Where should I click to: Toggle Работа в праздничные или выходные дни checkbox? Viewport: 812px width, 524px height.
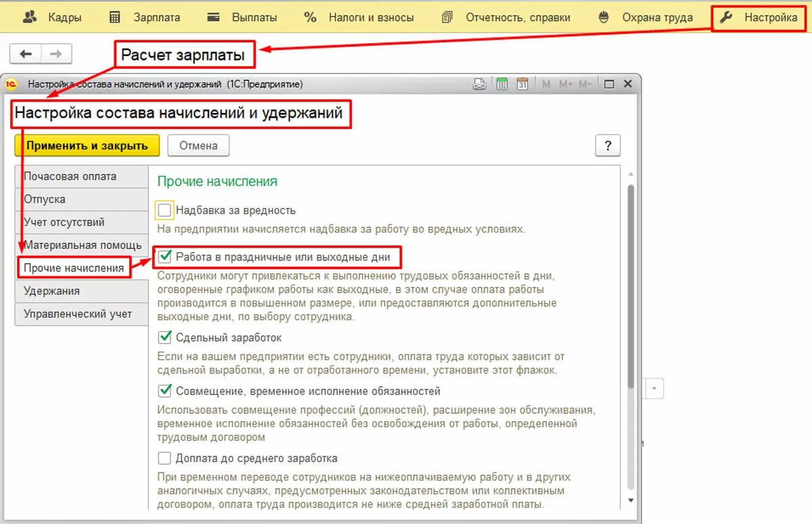tap(164, 257)
